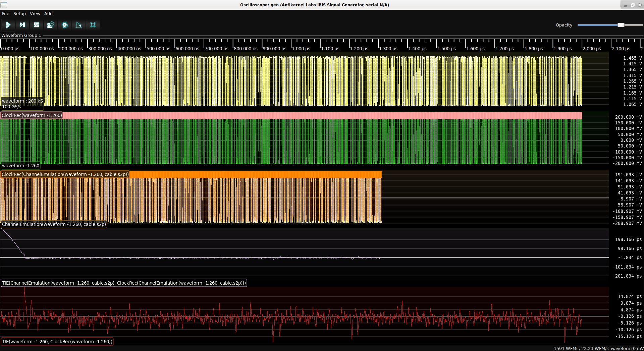Select the ClockRec(waveform -1.260) overlay label
Image resolution: width=644 pixels, height=351 pixels.
point(32,115)
